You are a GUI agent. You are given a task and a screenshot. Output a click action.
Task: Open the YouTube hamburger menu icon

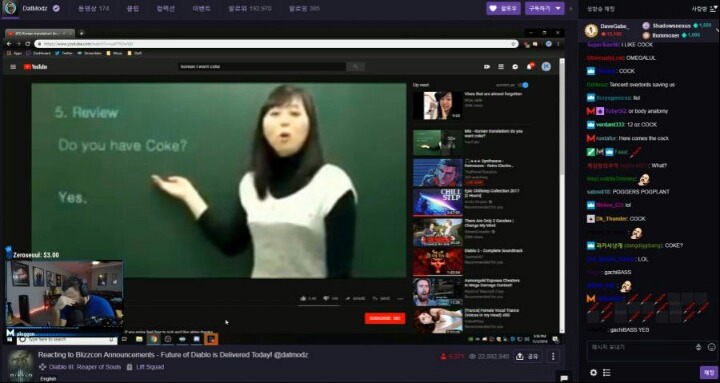pos(13,67)
